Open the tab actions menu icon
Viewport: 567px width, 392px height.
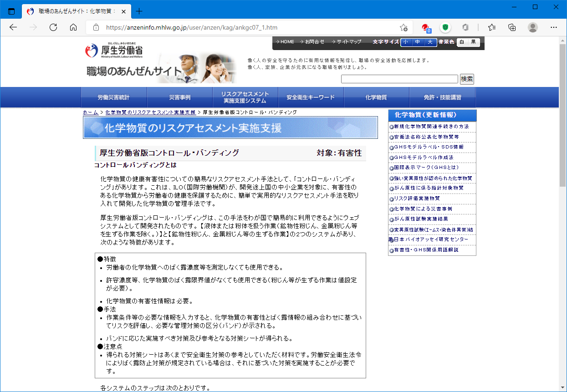[12, 11]
